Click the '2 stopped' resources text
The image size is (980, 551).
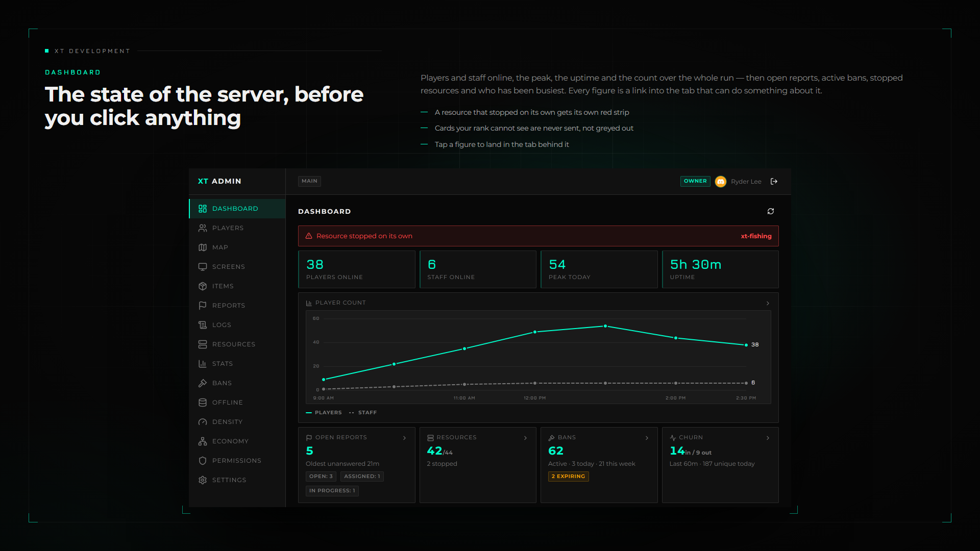tap(442, 464)
